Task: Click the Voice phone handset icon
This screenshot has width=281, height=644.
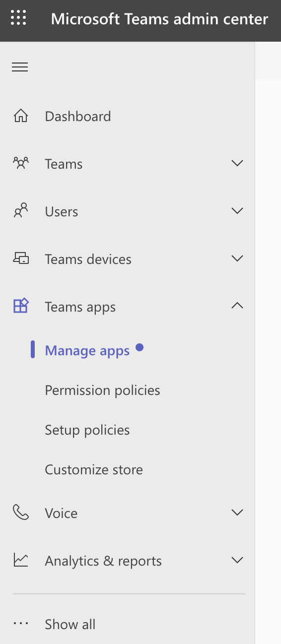Action: [x=21, y=513]
